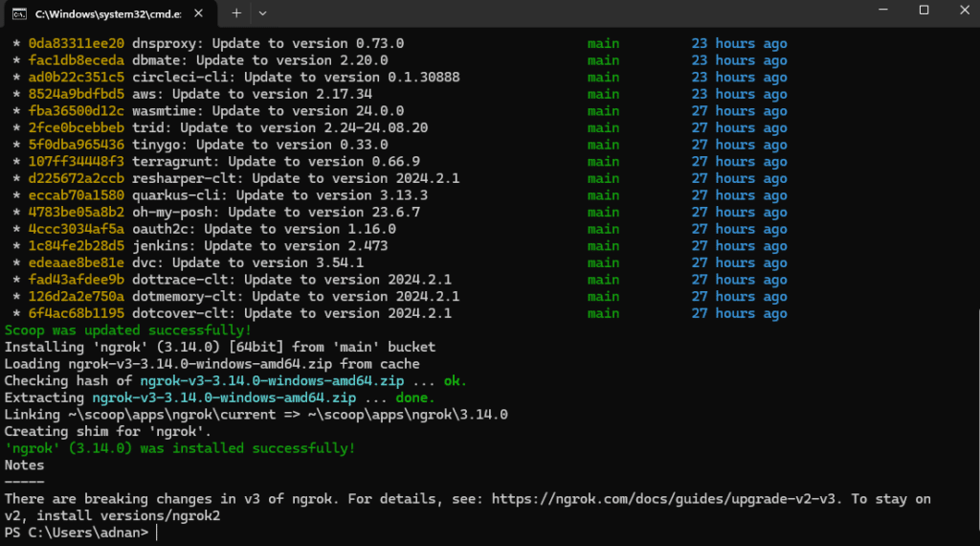Expand the new tab profile dropdown
The image size is (980, 546).
[x=262, y=13]
